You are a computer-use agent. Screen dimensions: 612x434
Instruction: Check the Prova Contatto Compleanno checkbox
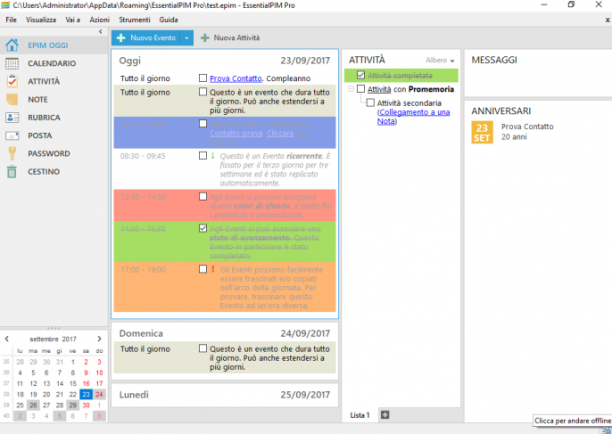tap(203, 78)
